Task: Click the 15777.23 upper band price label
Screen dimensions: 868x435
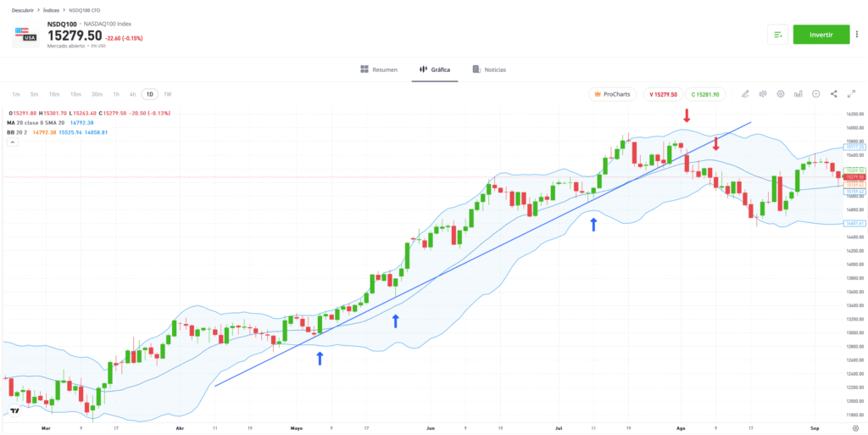Action: coord(854,148)
